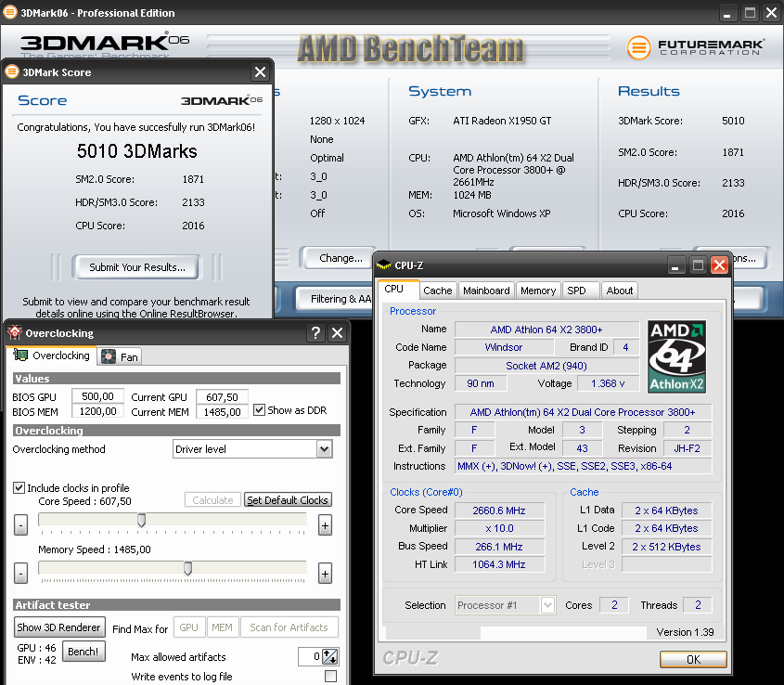
Task: Minimize the 3DMark06 main window
Action: (727, 13)
